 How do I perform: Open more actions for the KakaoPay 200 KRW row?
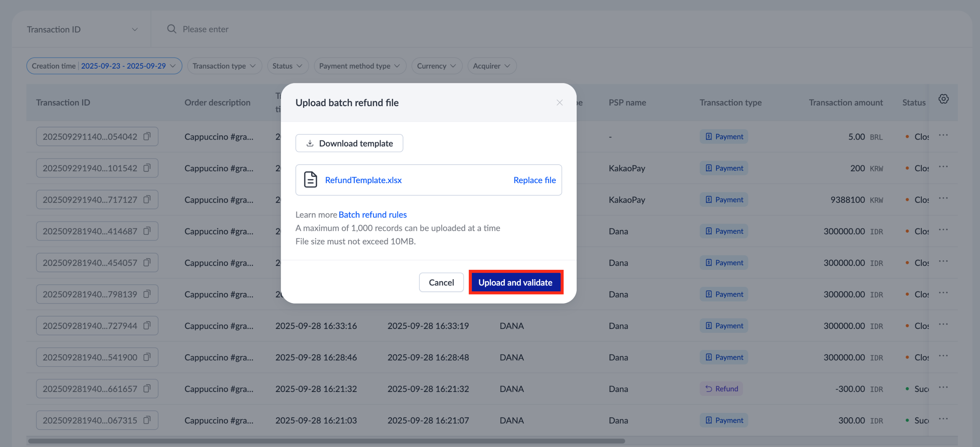943,167
